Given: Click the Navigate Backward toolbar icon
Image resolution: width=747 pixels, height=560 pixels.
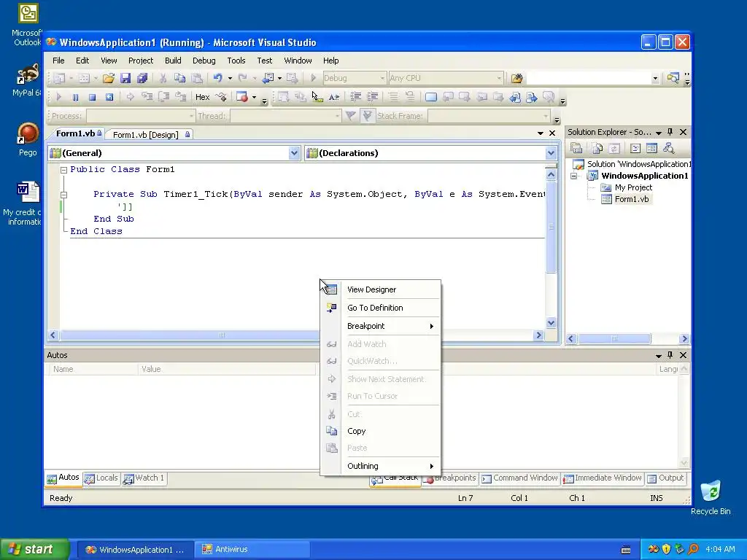Looking at the screenshot, I should 268,77.
